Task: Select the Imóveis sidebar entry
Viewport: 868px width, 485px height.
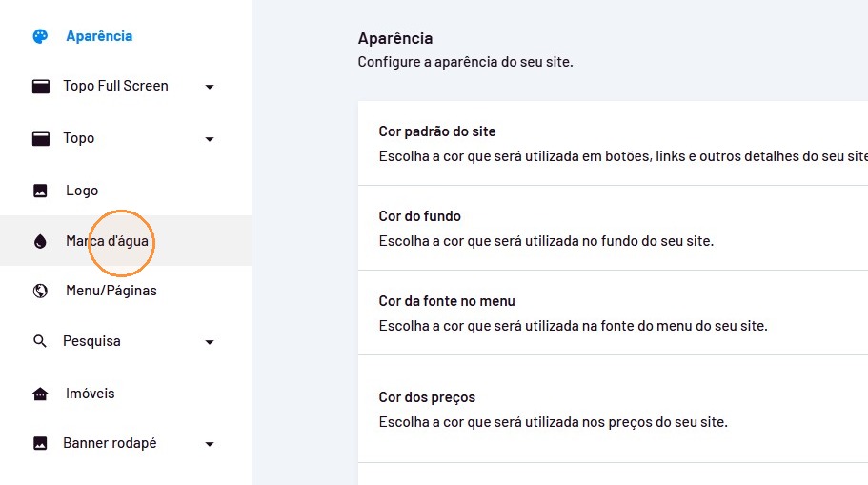Action: tap(126, 394)
